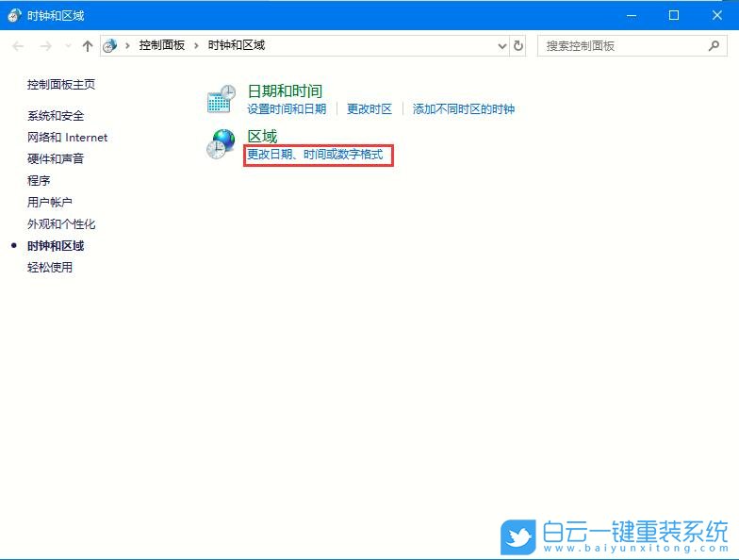Open the recent locations dropdown arrow
The height and width of the screenshot is (560, 739).
tap(68, 46)
